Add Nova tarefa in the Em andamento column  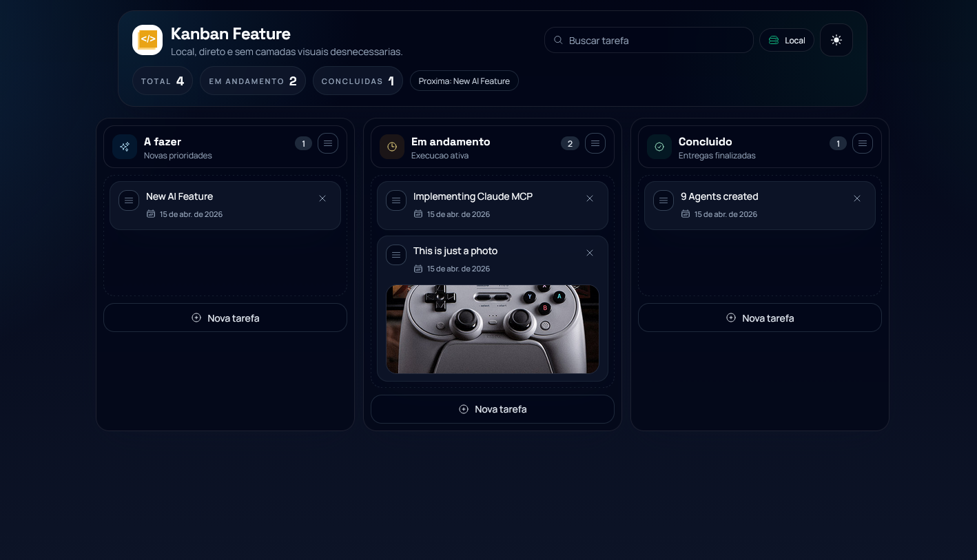(x=493, y=409)
